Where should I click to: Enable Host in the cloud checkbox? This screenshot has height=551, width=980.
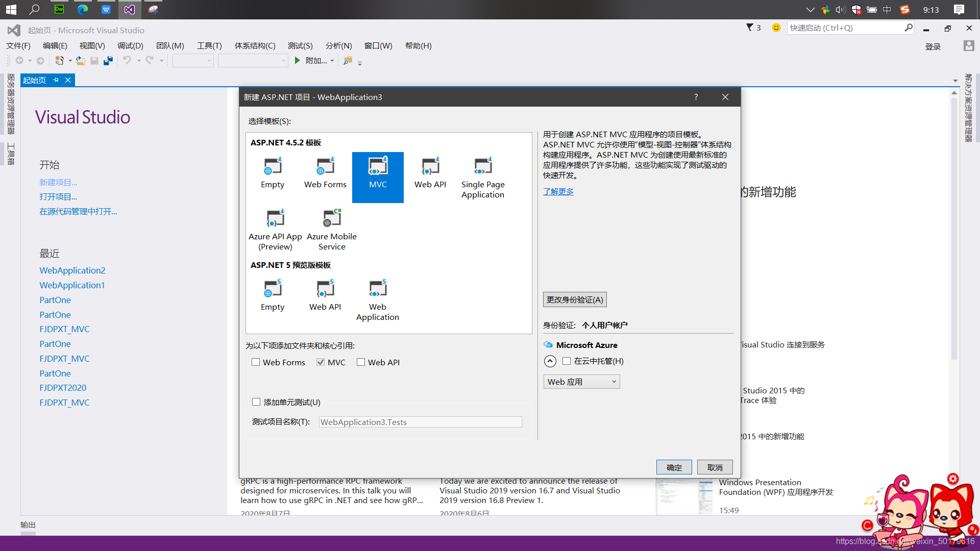coord(567,361)
